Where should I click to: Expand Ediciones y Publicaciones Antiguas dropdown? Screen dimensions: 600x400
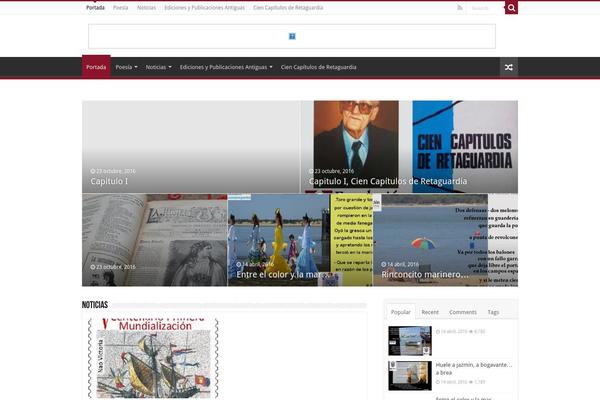226,67
